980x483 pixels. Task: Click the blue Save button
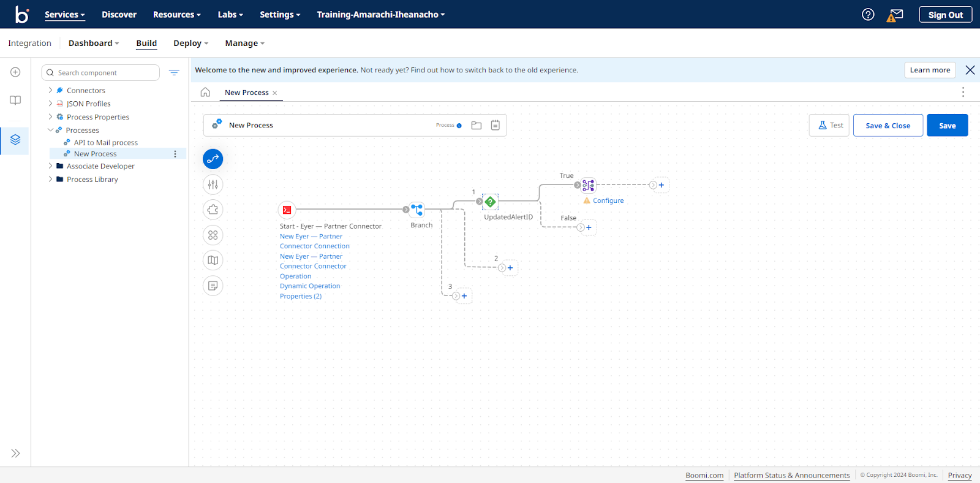point(947,126)
